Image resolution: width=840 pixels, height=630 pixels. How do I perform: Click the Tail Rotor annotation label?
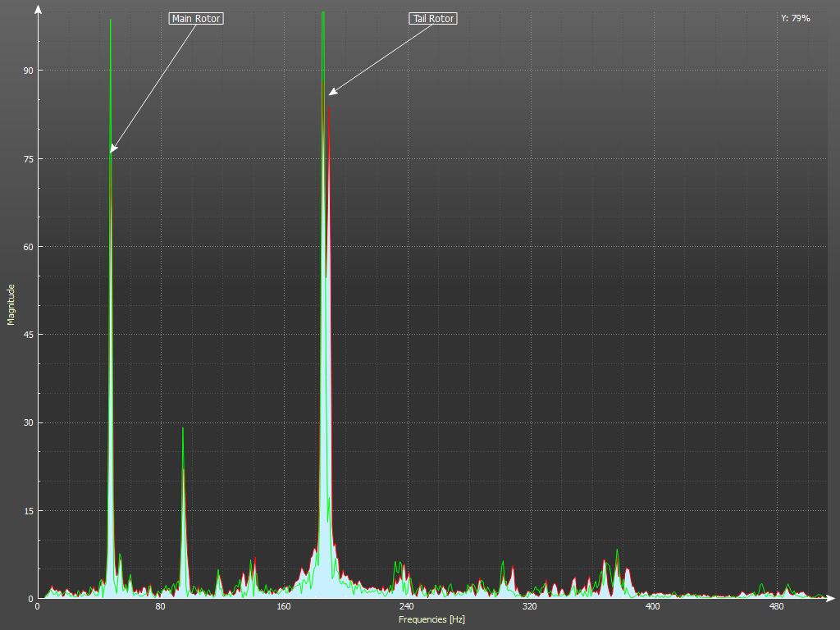pos(433,18)
